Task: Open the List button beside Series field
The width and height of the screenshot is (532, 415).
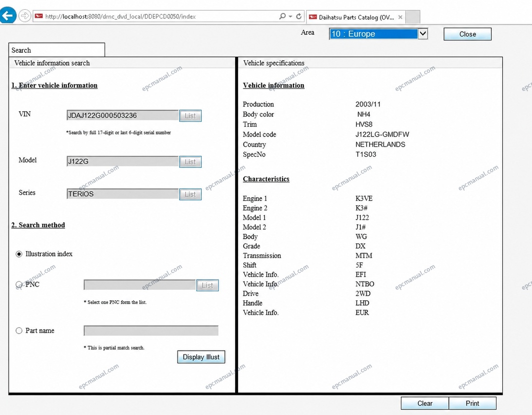Action: point(190,194)
